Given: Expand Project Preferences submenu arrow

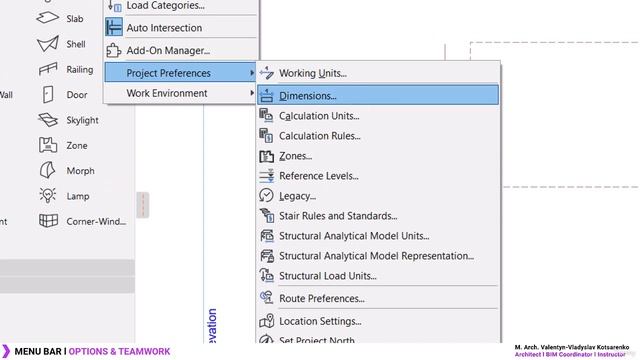Looking at the screenshot, I should [252, 73].
